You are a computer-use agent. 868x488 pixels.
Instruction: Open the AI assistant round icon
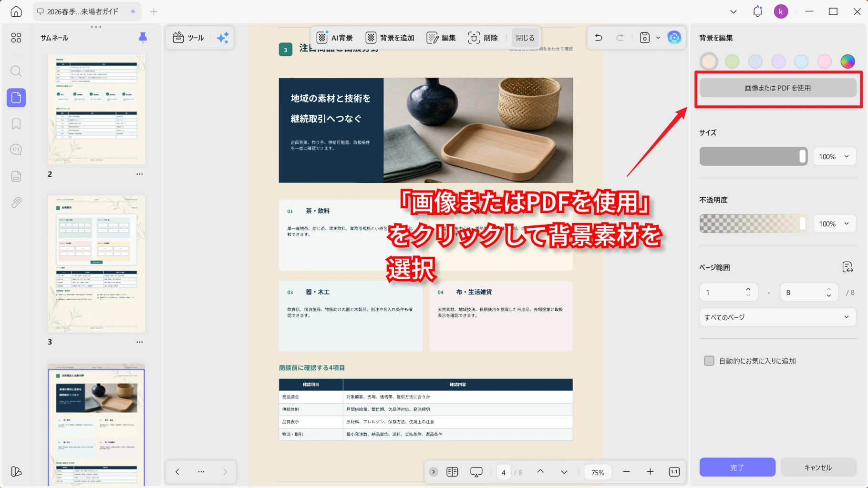click(674, 37)
